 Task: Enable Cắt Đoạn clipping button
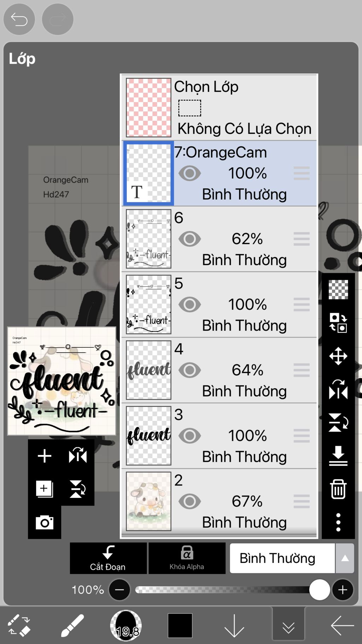click(108, 558)
